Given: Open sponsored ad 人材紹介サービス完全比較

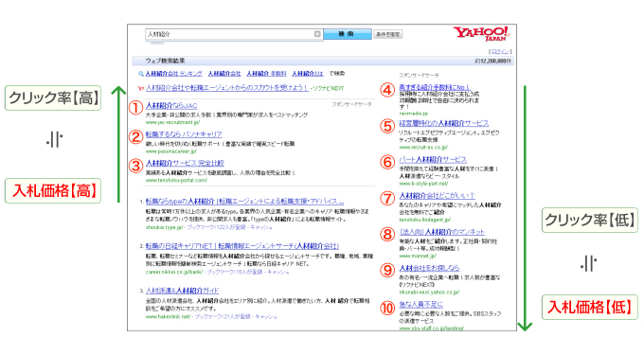Looking at the screenshot, I should point(185,164).
